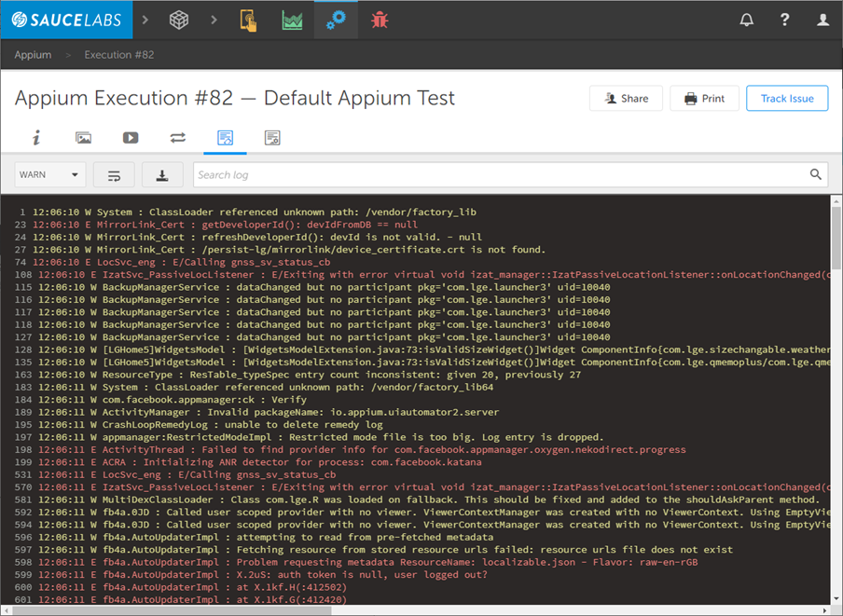This screenshot has height=616, width=843.
Task: Switch to the screenshots image tab
Action: pyautogui.click(x=83, y=138)
